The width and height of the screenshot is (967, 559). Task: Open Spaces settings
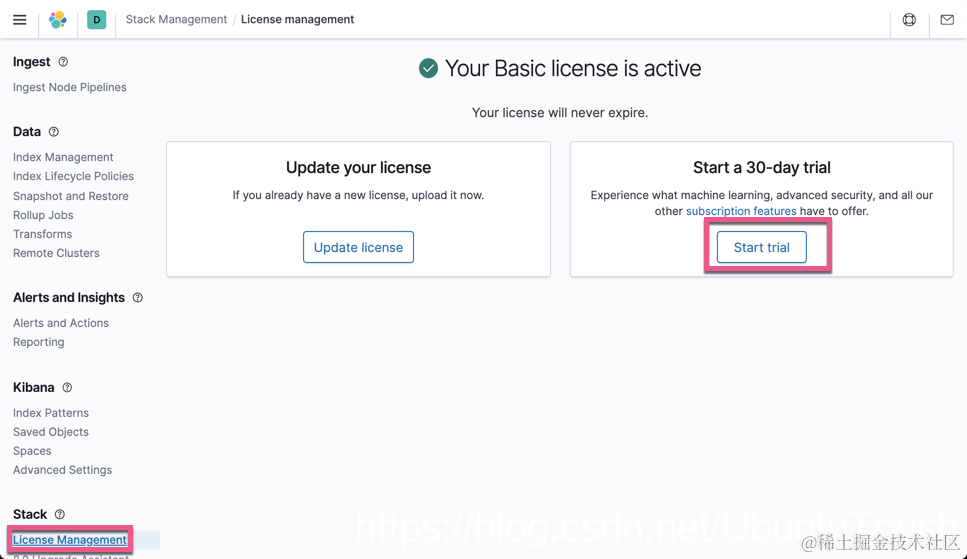(x=32, y=452)
